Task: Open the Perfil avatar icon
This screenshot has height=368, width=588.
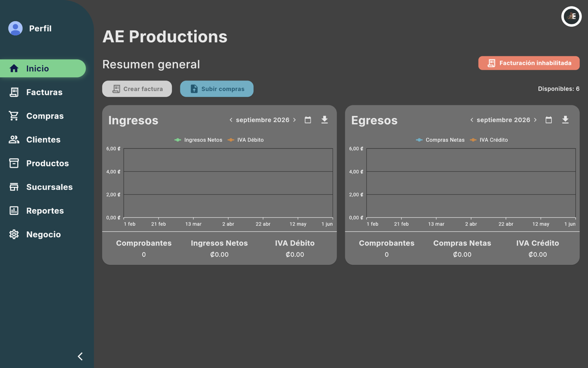Action: point(15,29)
